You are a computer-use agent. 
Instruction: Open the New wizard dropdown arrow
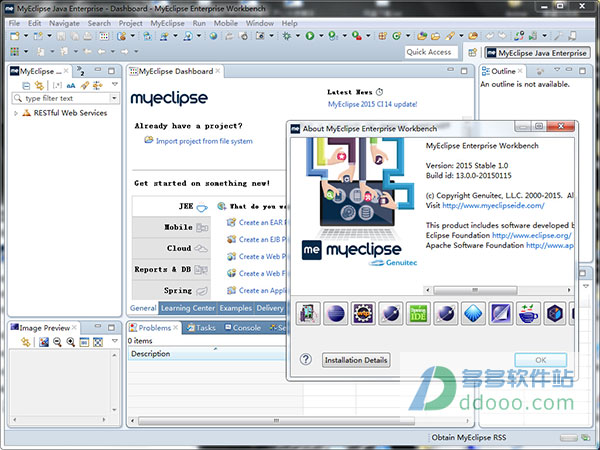click(x=26, y=36)
